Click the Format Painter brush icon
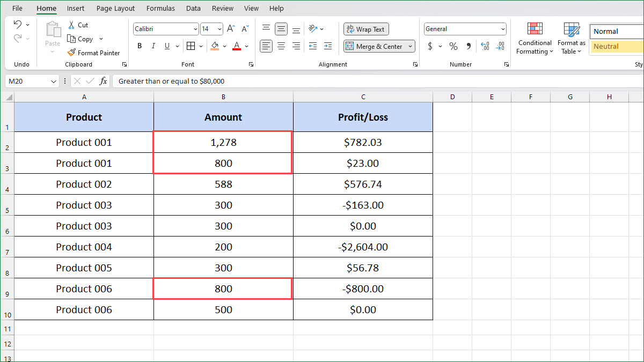The width and height of the screenshot is (644, 362). tap(71, 53)
